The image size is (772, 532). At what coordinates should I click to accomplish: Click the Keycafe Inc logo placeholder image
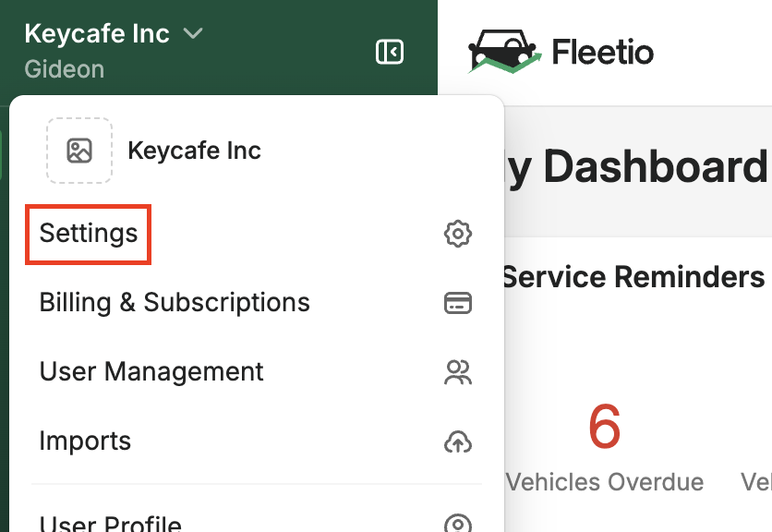coord(79,151)
